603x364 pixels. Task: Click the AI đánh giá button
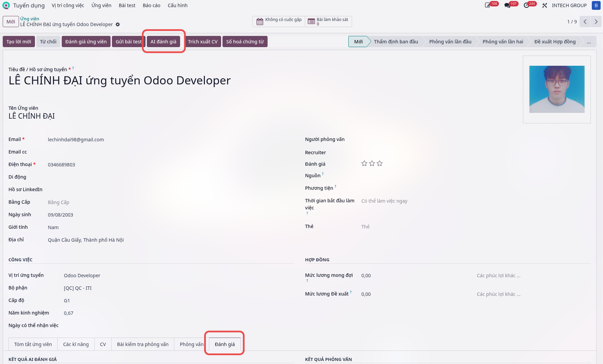[163, 42]
